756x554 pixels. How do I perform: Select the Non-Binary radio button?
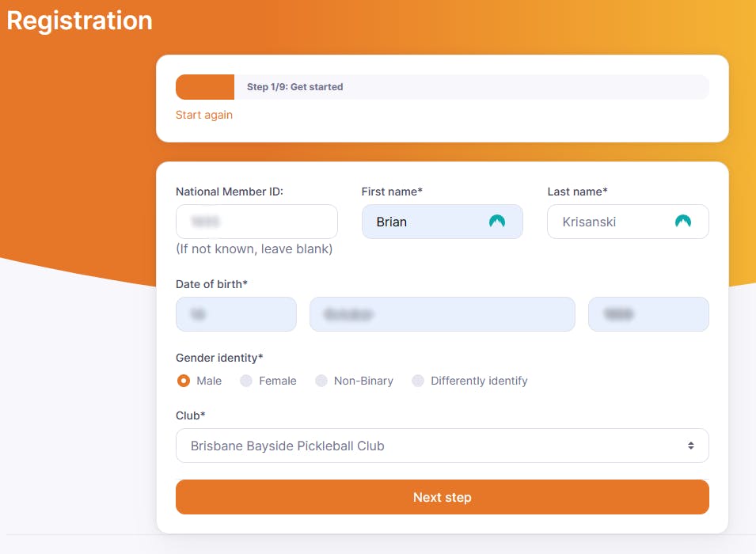click(321, 381)
